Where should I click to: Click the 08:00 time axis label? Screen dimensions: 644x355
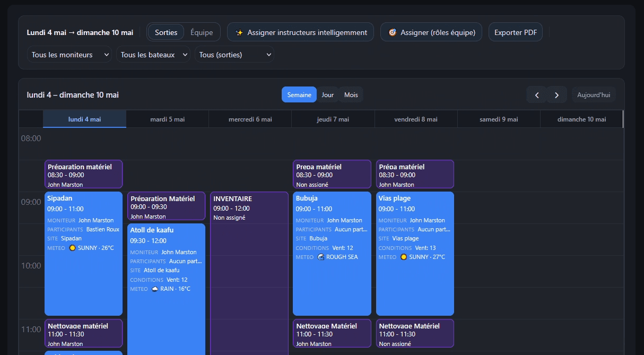point(31,138)
